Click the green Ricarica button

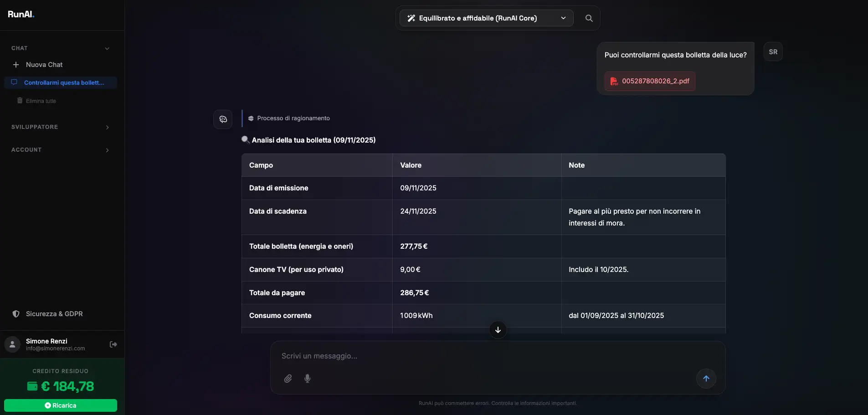[61, 405]
